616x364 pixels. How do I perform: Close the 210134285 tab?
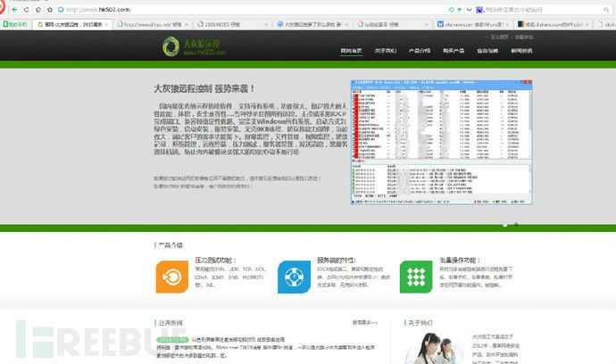266,25
